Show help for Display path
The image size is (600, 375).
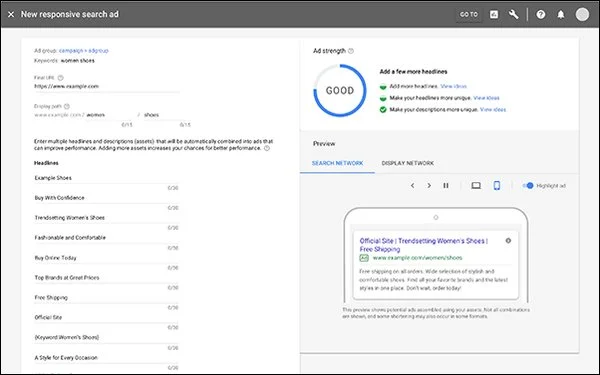[67, 106]
